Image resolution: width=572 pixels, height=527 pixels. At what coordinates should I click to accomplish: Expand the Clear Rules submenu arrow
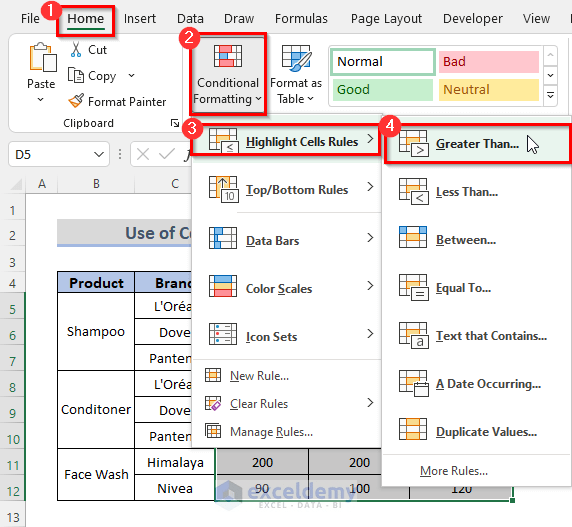click(x=370, y=403)
